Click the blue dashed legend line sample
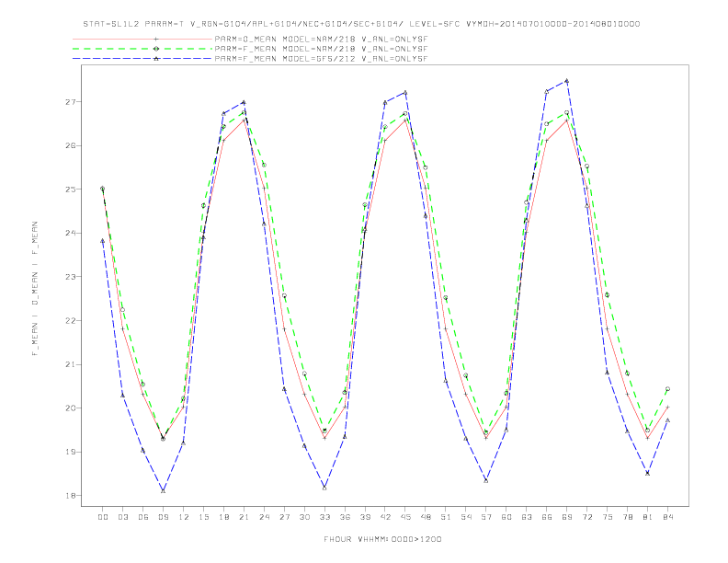 [x=142, y=59]
